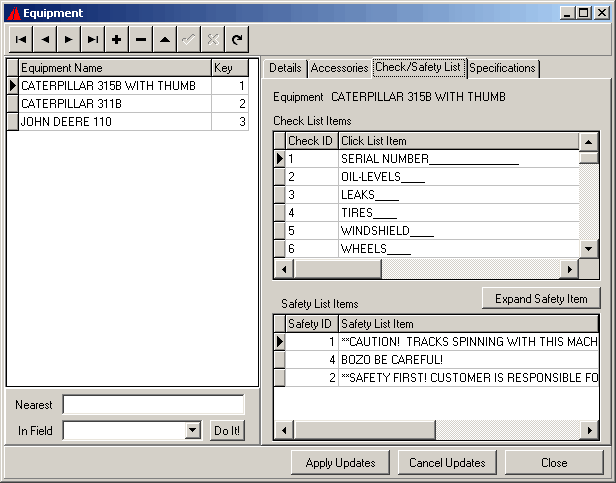
Task: Click the Close button at bottom
Action: pyautogui.click(x=554, y=463)
